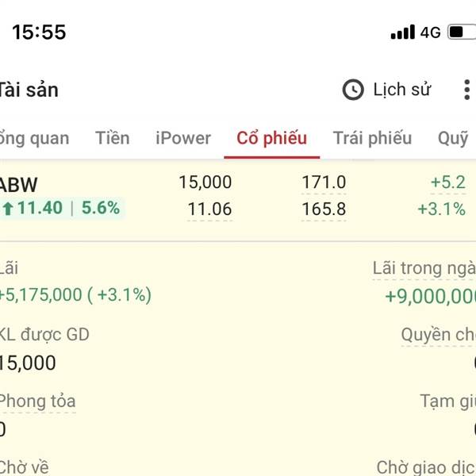Screen dimensions: 476x476
Task: Tap the 4G network indicator
Action: point(430,33)
